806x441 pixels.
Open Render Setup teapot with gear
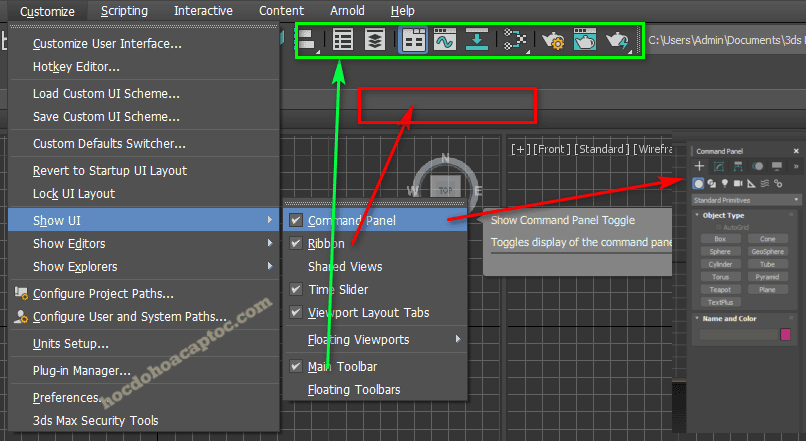point(553,40)
